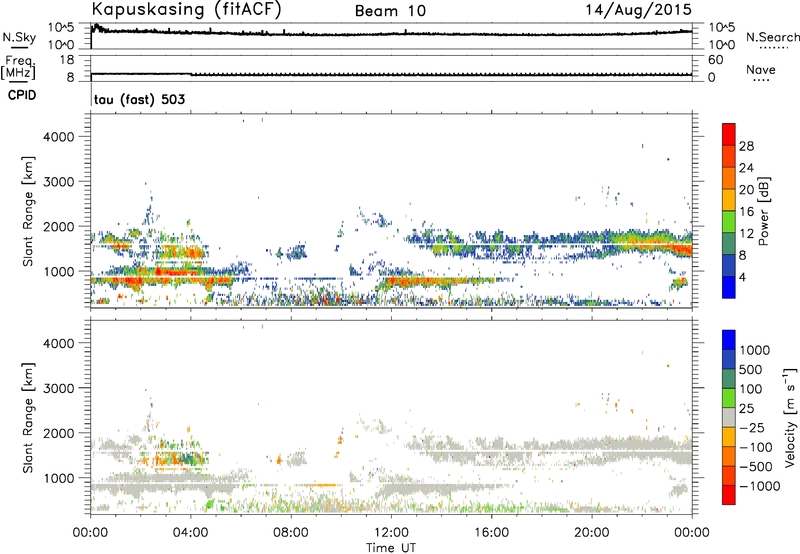
Task: Click the 2000 tick on the power panel
Action: 58,226
